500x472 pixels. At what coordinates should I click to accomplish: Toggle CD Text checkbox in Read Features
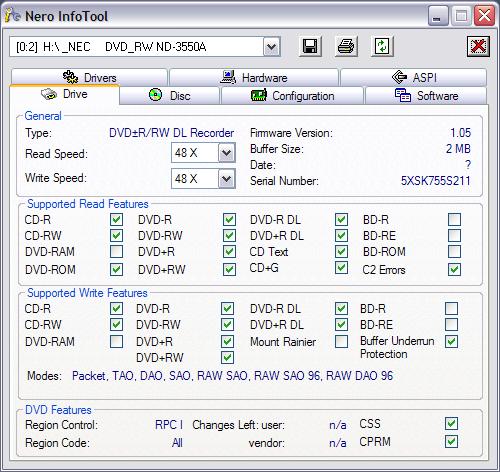341,251
